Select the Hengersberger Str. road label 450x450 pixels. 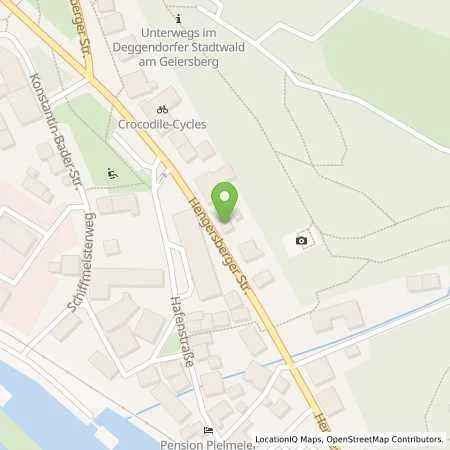pyautogui.click(x=219, y=246)
